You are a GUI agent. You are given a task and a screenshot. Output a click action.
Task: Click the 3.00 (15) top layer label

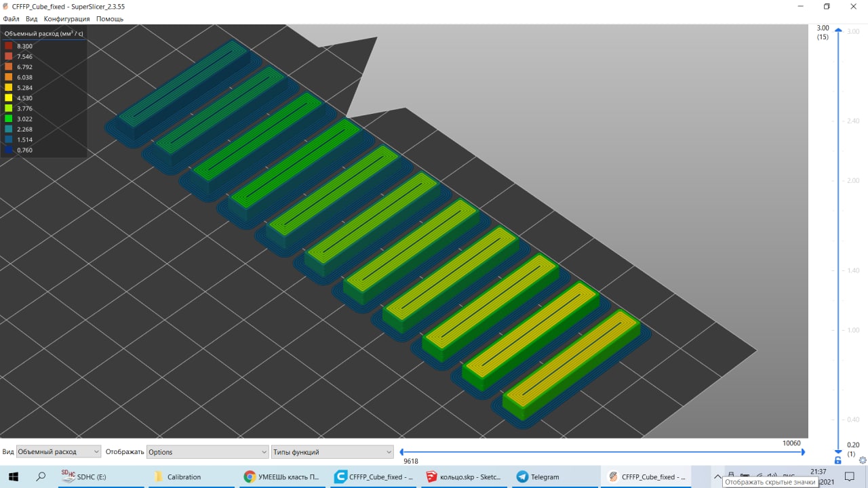pos(823,33)
